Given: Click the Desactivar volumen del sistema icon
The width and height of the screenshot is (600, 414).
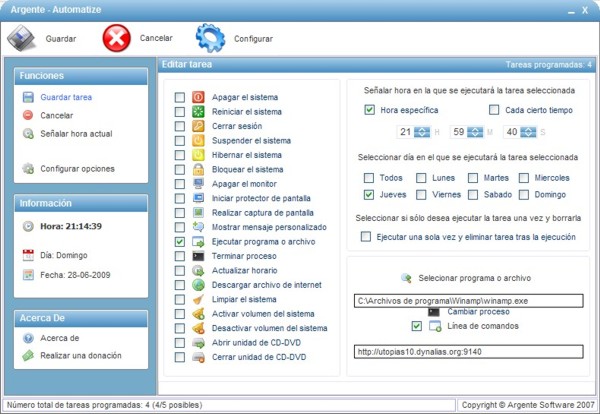Looking at the screenshot, I should 198,328.
